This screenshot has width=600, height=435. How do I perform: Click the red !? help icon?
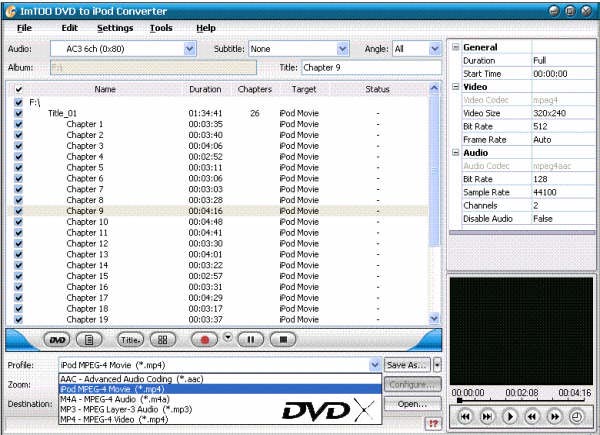pos(433,423)
